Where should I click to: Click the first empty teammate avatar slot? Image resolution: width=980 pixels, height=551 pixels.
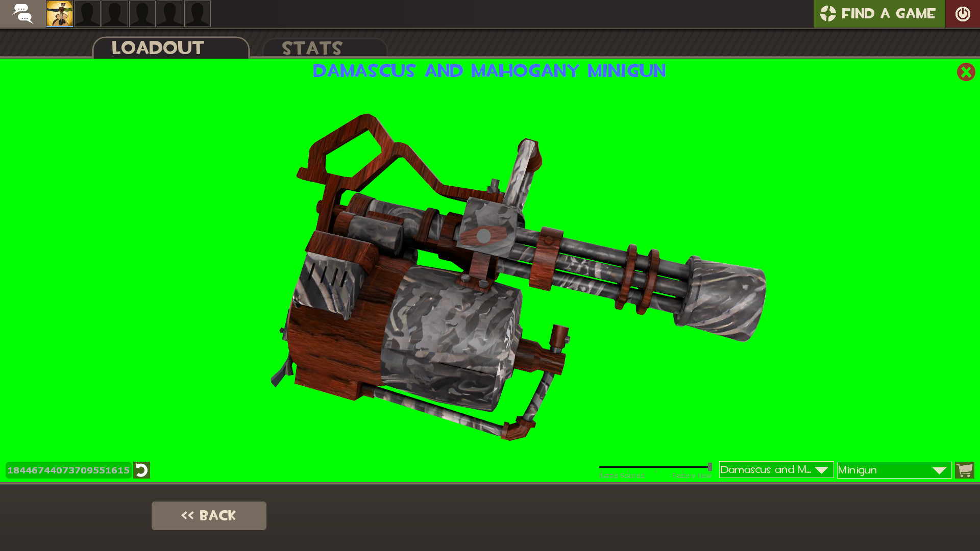pos(87,14)
